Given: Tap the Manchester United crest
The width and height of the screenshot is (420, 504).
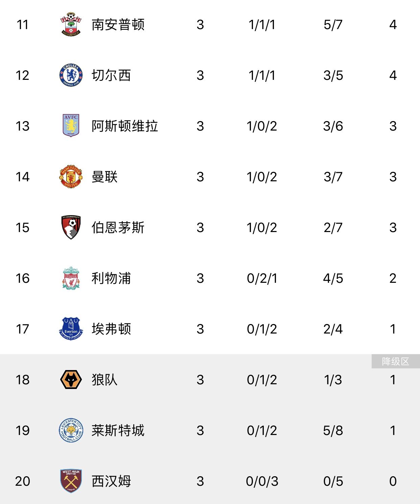Looking at the screenshot, I should (71, 177).
